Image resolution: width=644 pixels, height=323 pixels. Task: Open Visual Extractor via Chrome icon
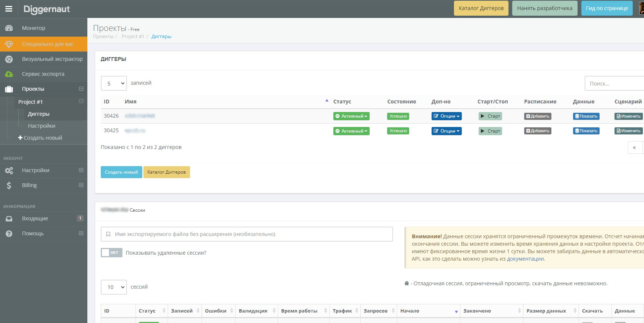tap(9, 59)
